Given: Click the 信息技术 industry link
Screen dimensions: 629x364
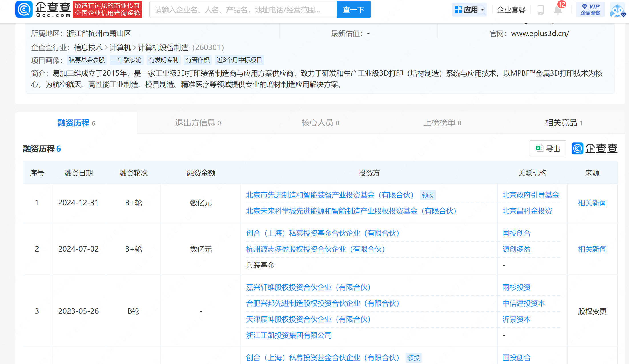Looking at the screenshot, I should pos(88,47).
